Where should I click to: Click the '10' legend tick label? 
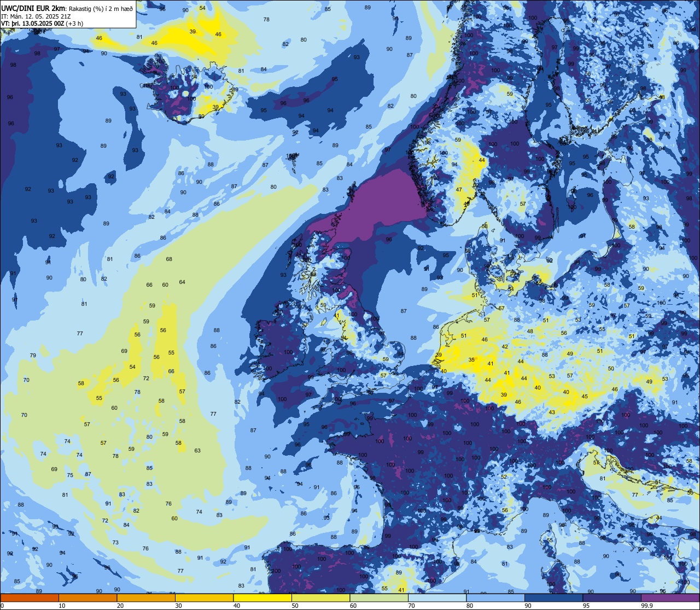coord(62,606)
